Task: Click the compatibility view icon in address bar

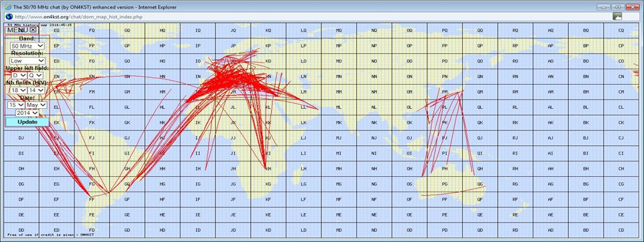Action: point(617,16)
